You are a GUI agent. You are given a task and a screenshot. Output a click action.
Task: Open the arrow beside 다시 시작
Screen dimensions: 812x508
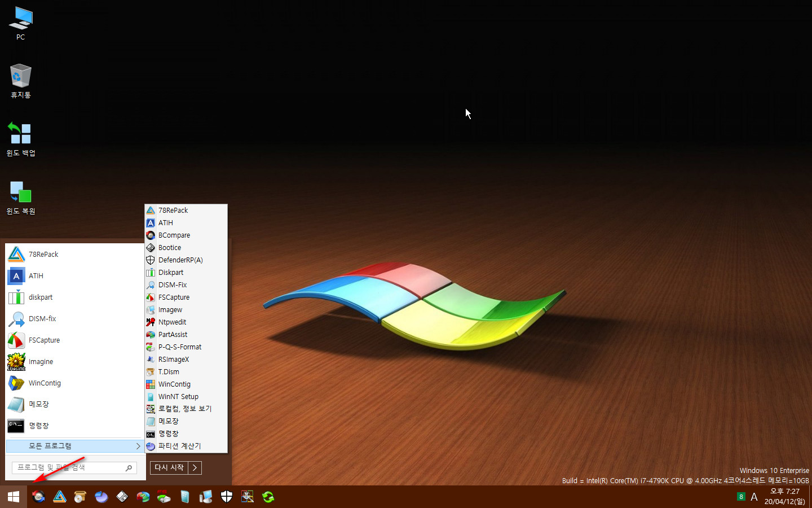(x=195, y=467)
